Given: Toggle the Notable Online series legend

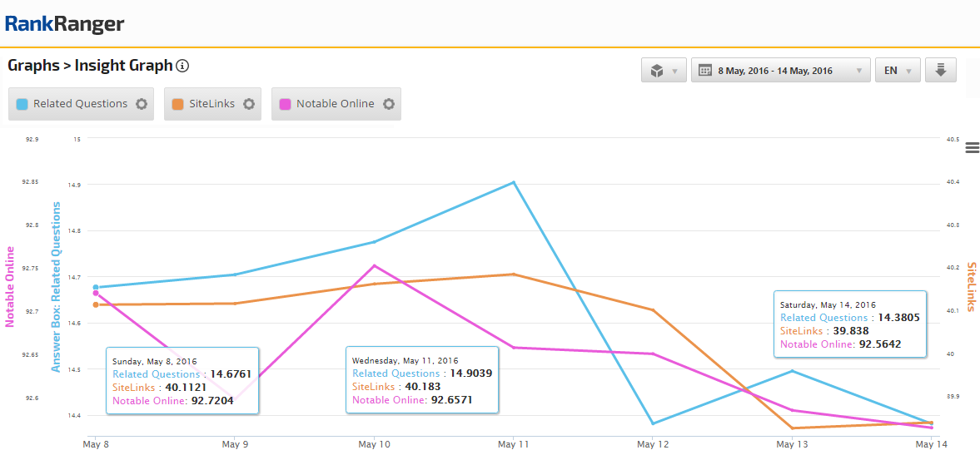Looking at the screenshot, I should point(335,104).
